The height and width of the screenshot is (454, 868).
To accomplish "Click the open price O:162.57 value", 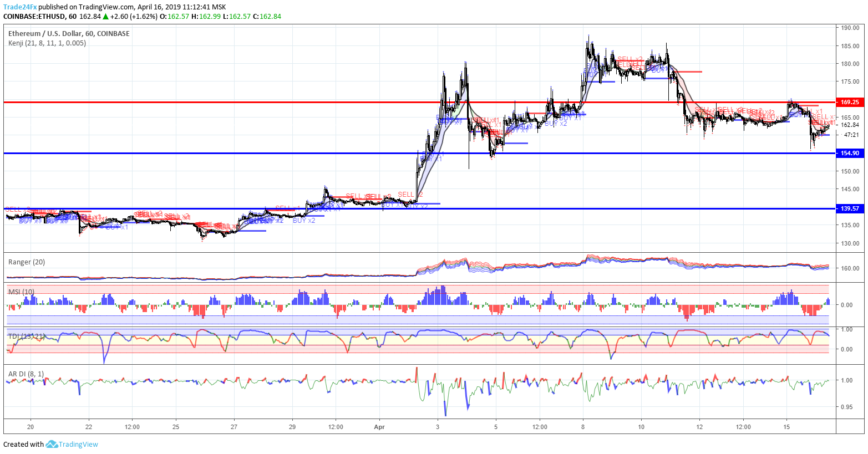I will (x=174, y=17).
